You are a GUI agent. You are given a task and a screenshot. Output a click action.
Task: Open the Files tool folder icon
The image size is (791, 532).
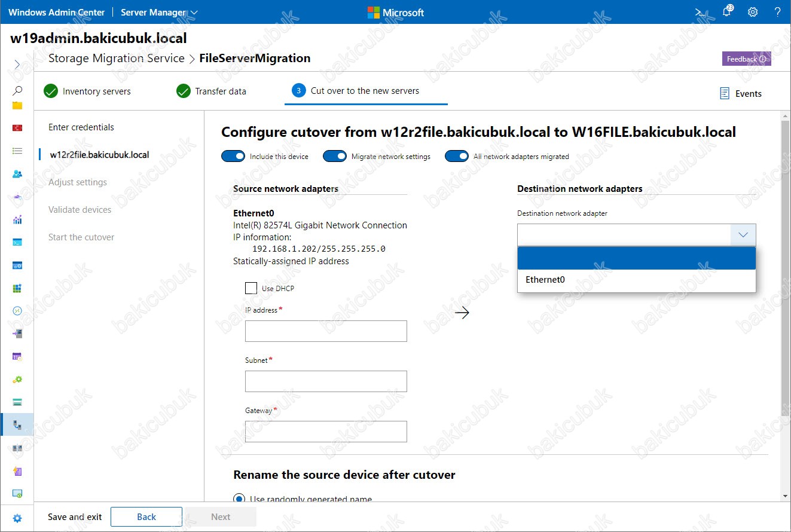(17, 105)
